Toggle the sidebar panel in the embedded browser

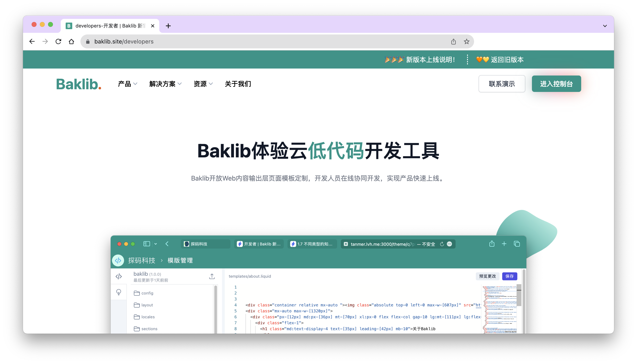click(x=147, y=244)
